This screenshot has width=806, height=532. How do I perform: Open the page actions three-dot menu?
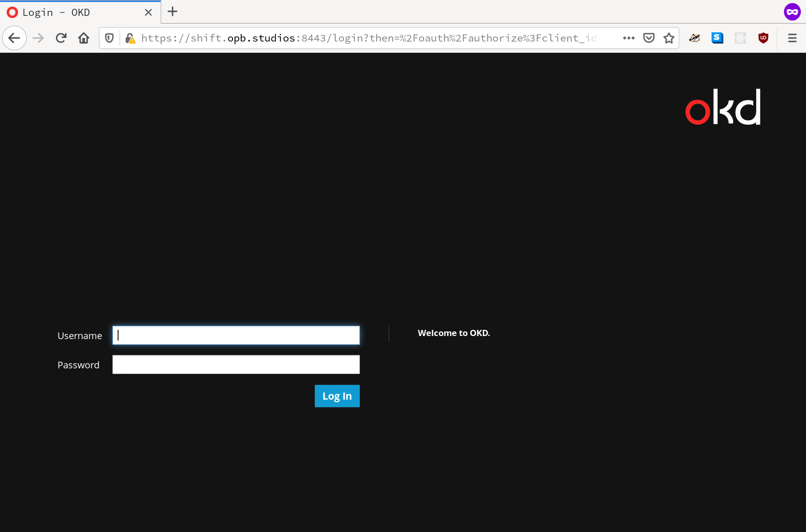tap(629, 38)
